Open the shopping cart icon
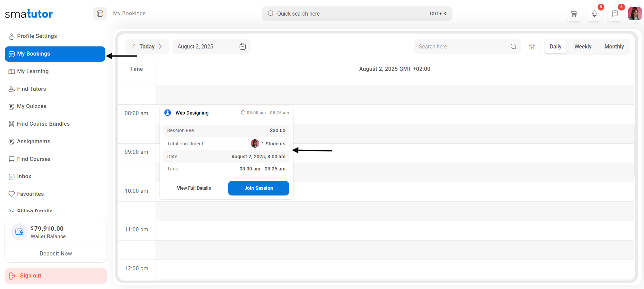 574,14
